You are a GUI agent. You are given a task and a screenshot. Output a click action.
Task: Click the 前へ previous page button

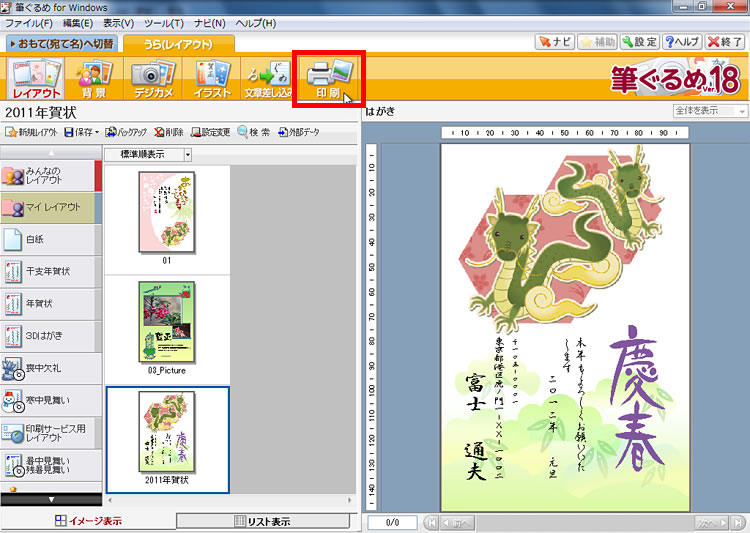coord(458,522)
